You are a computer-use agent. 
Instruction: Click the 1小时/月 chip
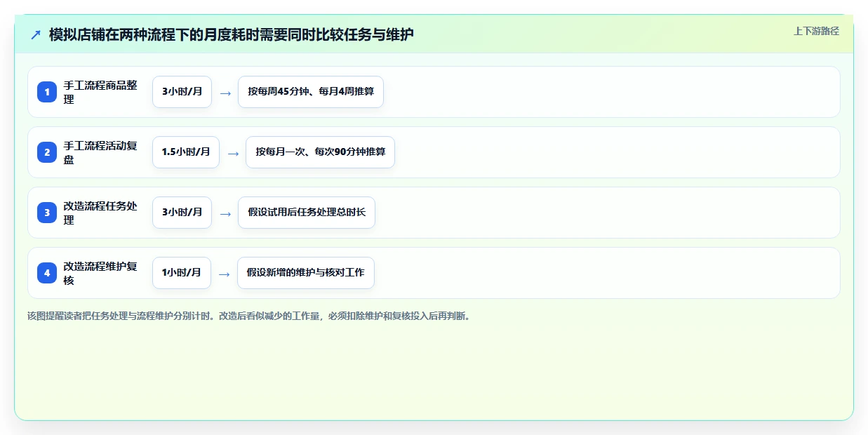click(x=181, y=273)
